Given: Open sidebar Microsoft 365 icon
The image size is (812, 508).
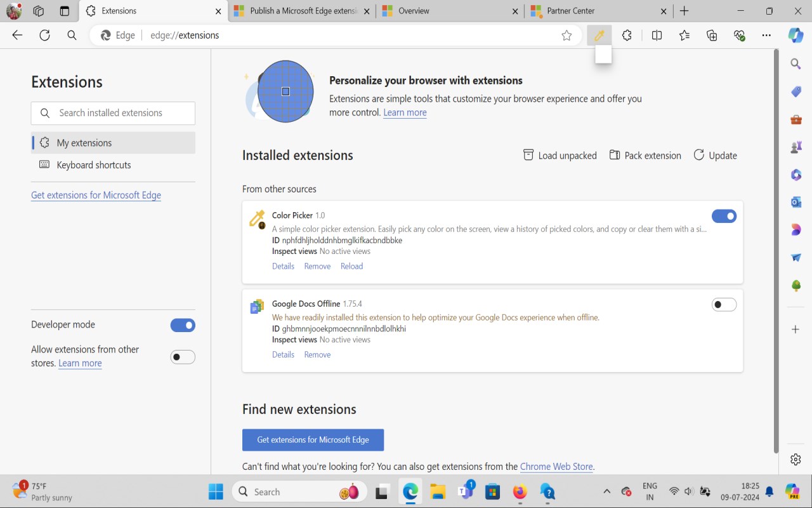Looking at the screenshot, I should 796,174.
